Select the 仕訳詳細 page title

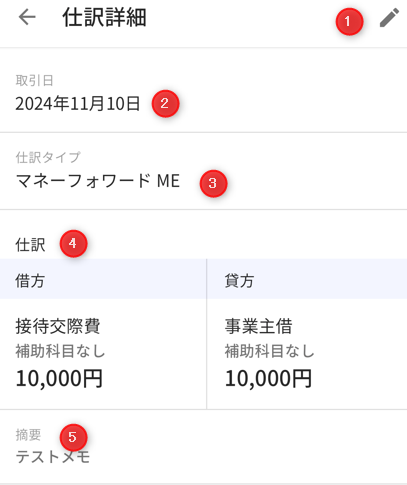click(x=104, y=17)
